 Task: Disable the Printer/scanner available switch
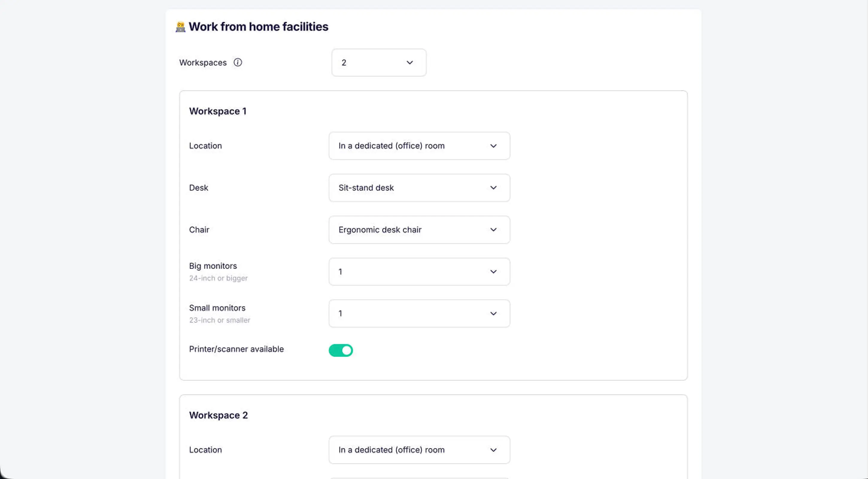(x=341, y=350)
